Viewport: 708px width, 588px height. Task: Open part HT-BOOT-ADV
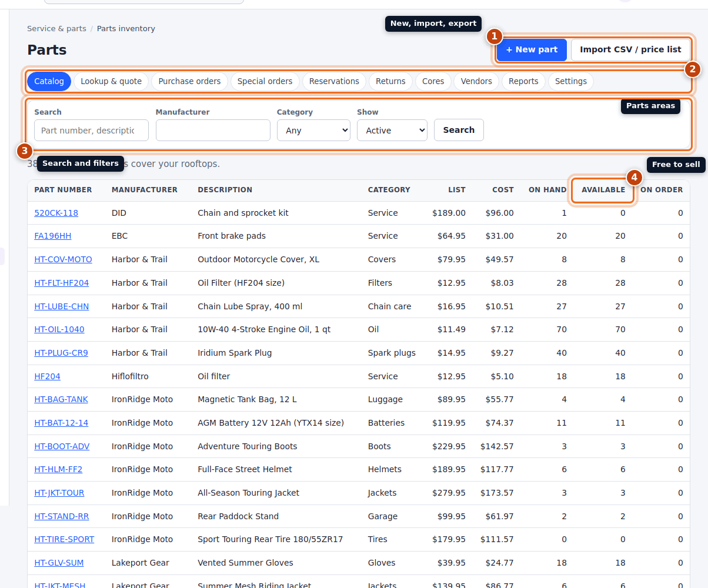point(62,446)
